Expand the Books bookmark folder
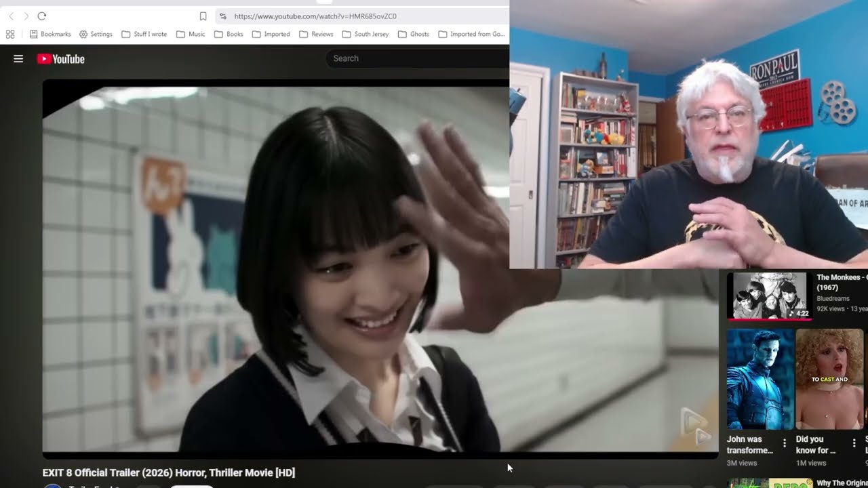 pos(229,34)
